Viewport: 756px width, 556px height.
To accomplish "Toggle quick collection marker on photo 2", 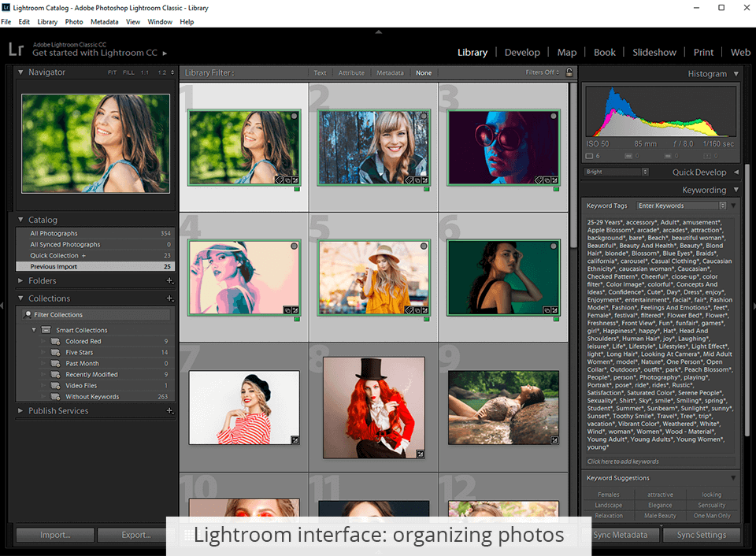I will click(x=424, y=117).
